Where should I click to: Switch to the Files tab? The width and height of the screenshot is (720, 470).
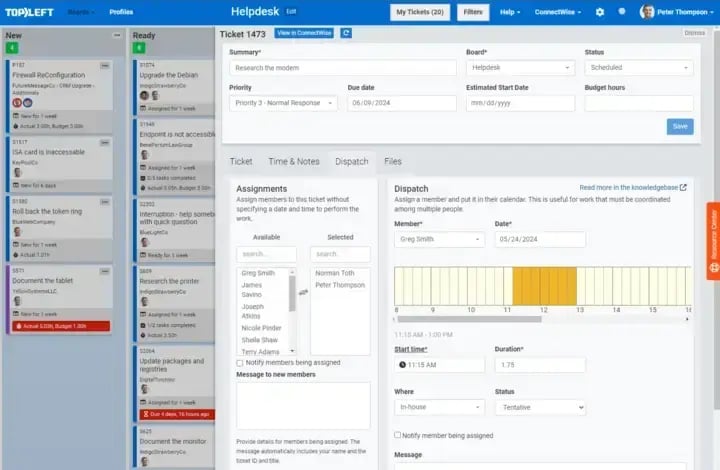pyautogui.click(x=393, y=161)
